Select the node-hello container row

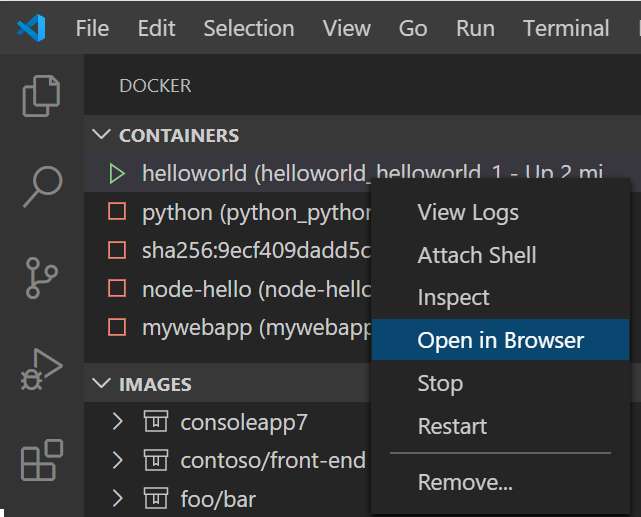click(x=228, y=289)
